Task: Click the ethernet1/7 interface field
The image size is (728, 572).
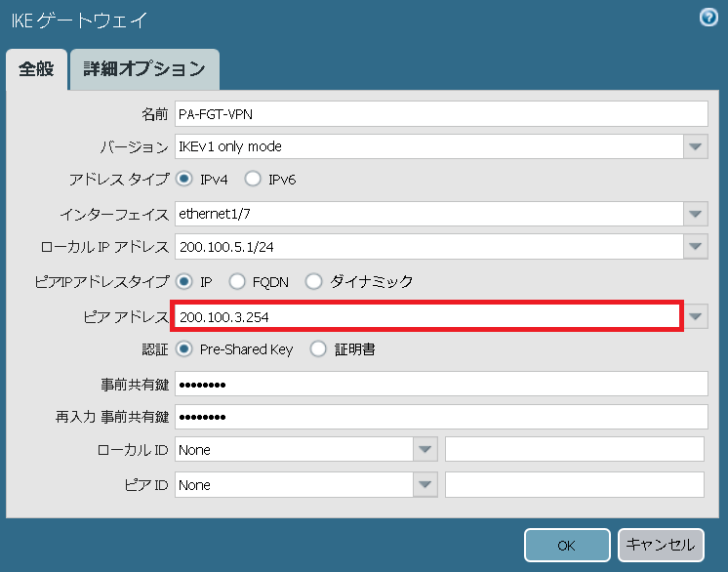Action: pyautogui.click(x=429, y=214)
